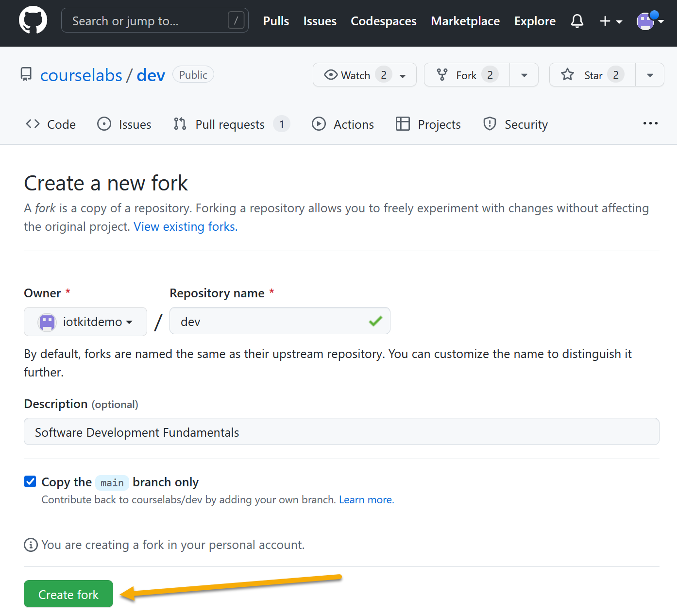The height and width of the screenshot is (616, 677).
Task: Open Pulls in the top navigation
Action: tap(276, 21)
